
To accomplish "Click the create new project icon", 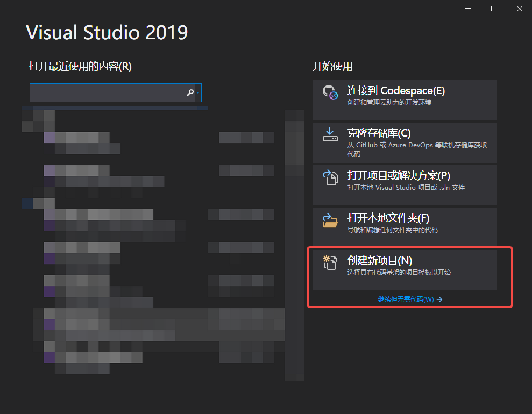I will (329, 262).
